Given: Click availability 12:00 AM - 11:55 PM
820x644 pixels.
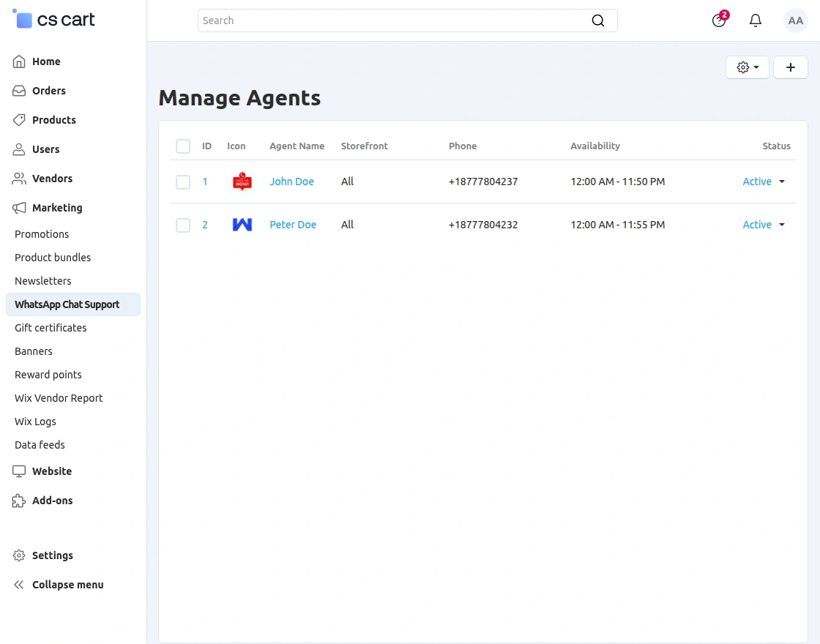Looking at the screenshot, I should click(618, 225).
